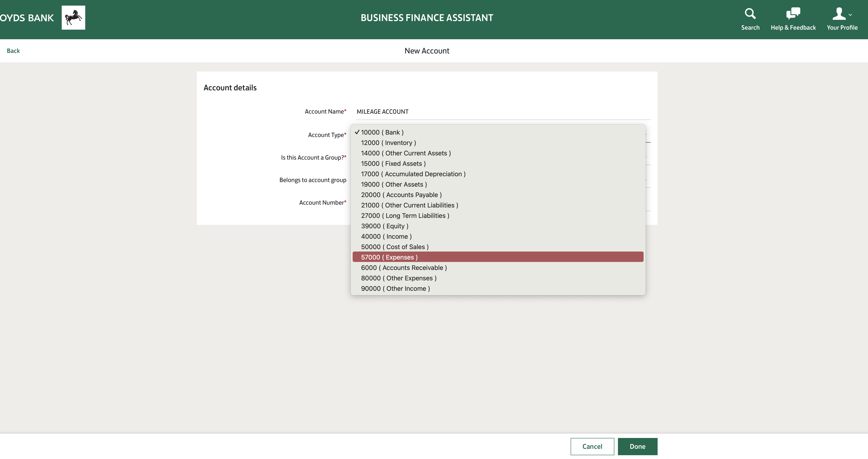The height and width of the screenshot is (459, 868).
Task: Pick 14000 ( Other Current Assets )
Action: click(498, 153)
